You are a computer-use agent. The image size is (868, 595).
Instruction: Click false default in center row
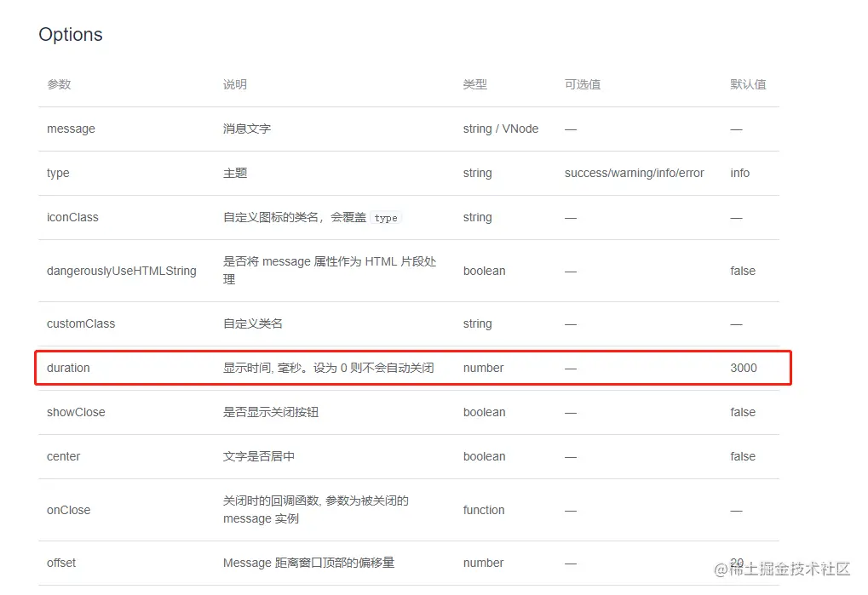pos(742,456)
